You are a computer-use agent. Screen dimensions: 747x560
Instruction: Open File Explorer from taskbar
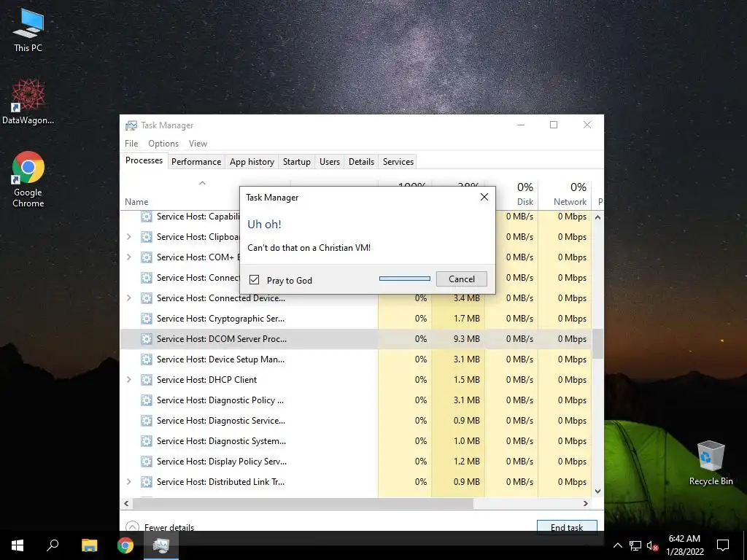[x=89, y=545]
